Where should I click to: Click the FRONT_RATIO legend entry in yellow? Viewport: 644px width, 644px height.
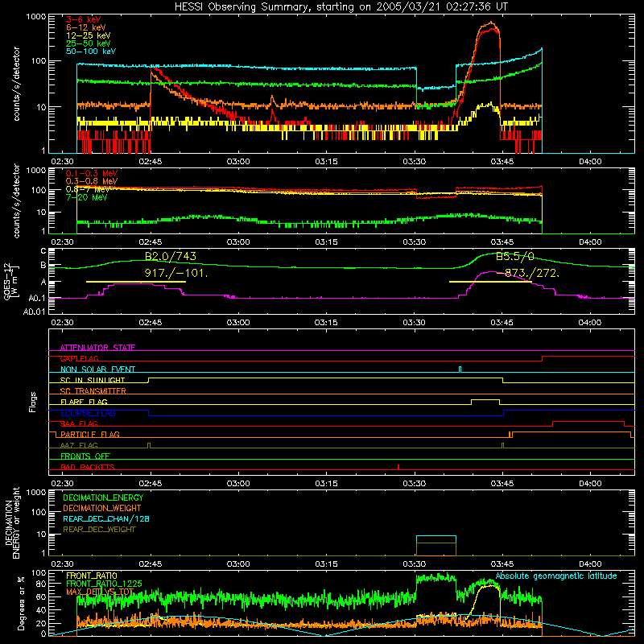(92, 576)
